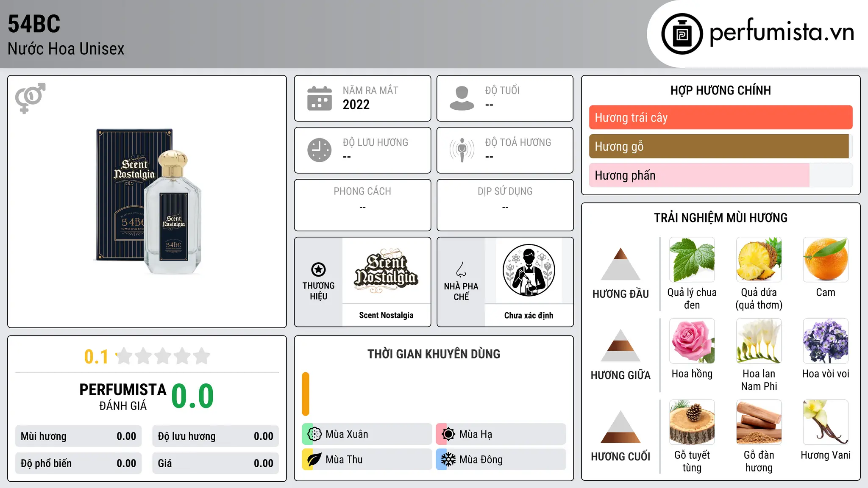This screenshot has height=488, width=868.
Task: Click the Phong cách label
Action: click(x=362, y=191)
